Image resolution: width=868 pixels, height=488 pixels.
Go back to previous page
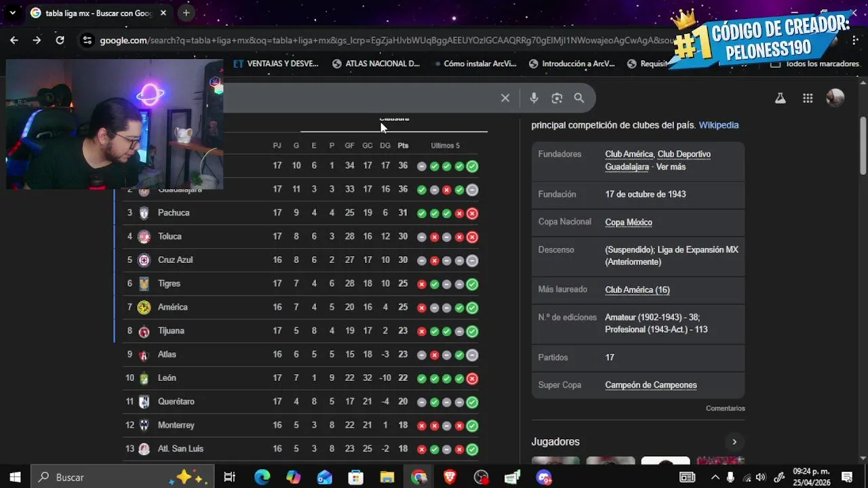[14, 40]
